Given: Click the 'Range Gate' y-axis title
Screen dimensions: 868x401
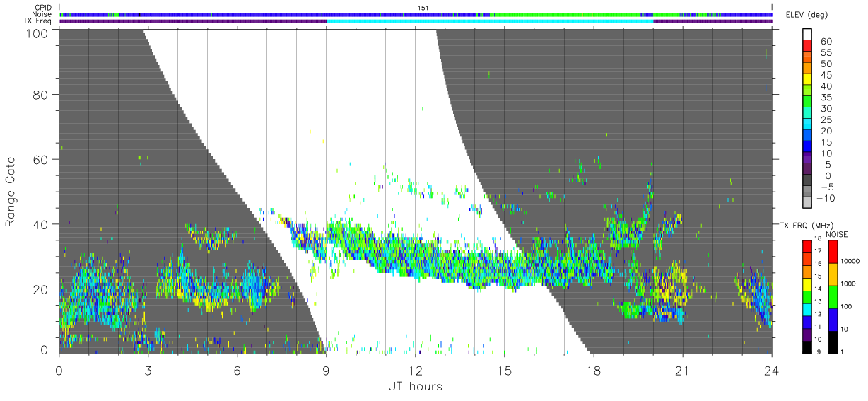Looking at the screenshot, I should tap(11, 192).
